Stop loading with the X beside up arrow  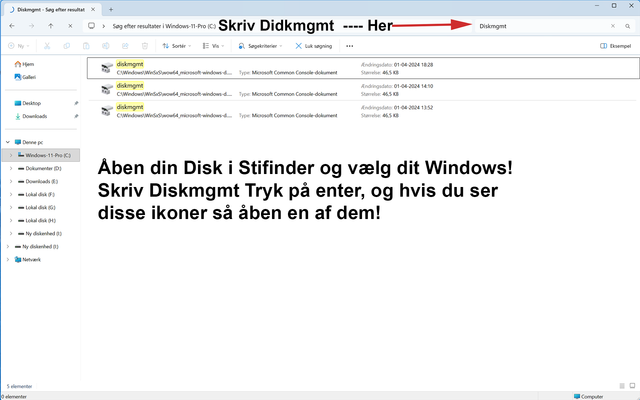pyautogui.click(x=70, y=26)
